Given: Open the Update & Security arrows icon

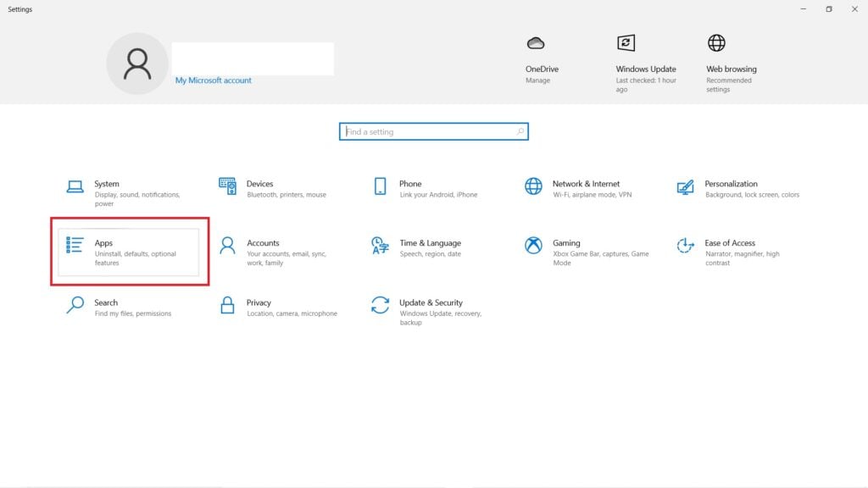Looking at the screenshot, I should pyautogui.click(x=380, y=305).
